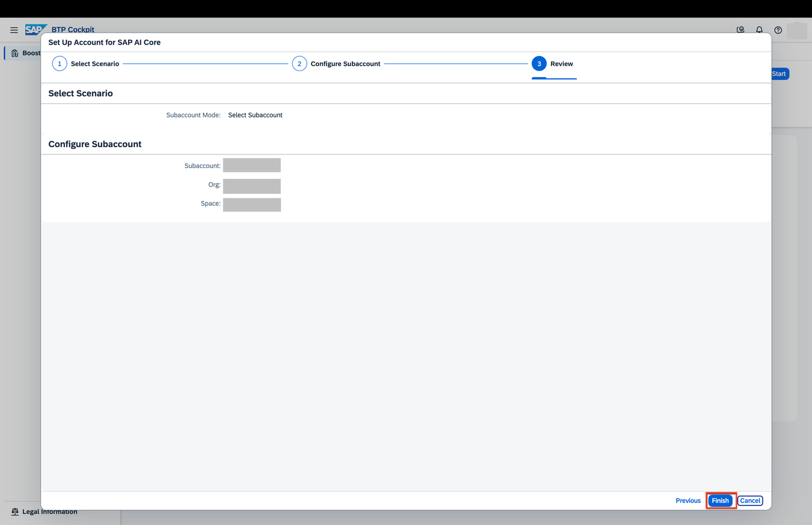Click the Org value field
The width and height of the screenshot is (812, 525).
click(251, 186)
